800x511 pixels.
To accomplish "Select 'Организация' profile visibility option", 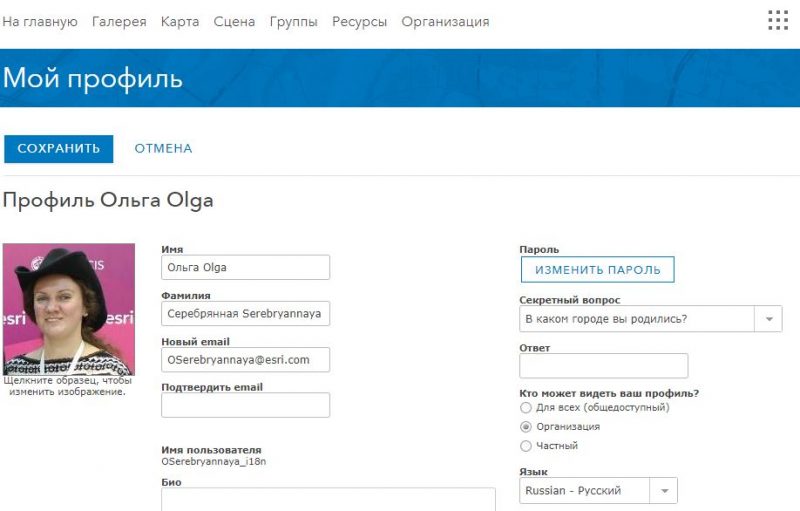I will 526,427.
